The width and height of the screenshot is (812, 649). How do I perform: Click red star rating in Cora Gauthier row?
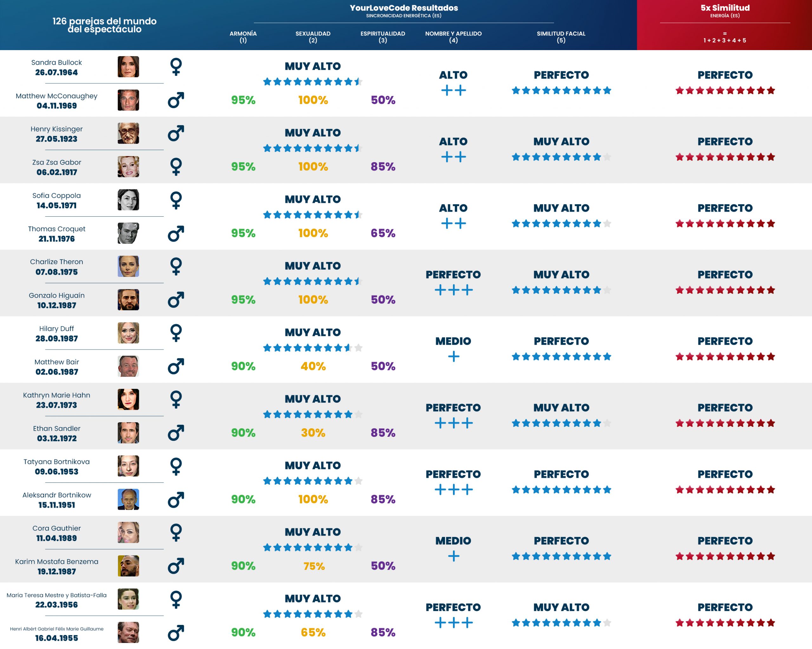pyautogui.click(x=725, y=556)
